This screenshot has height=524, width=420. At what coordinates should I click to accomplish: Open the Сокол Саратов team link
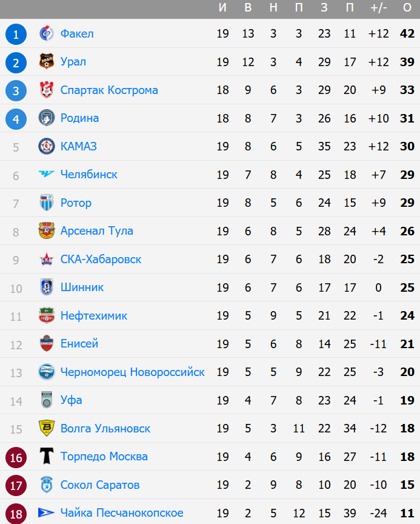point(100,485)
